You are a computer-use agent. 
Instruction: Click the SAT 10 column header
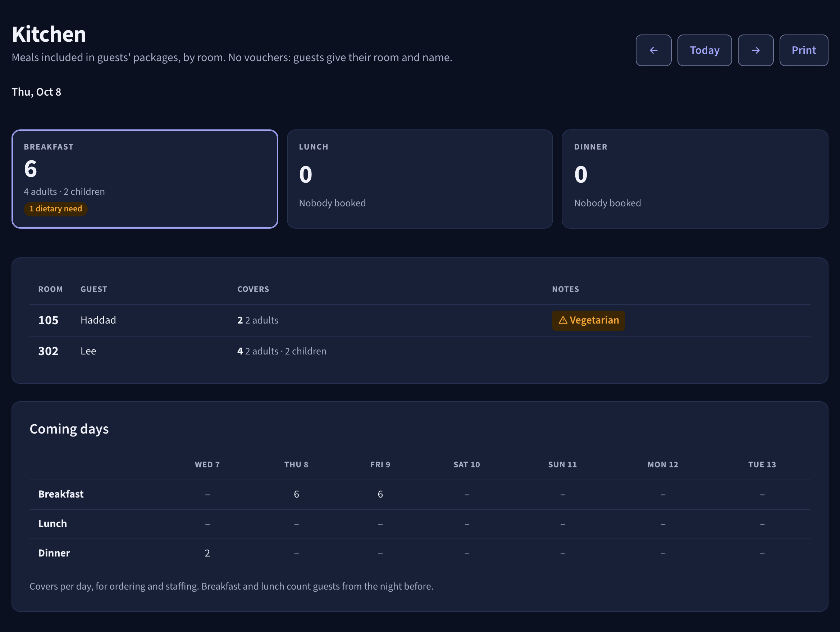[x=467, y=464]
